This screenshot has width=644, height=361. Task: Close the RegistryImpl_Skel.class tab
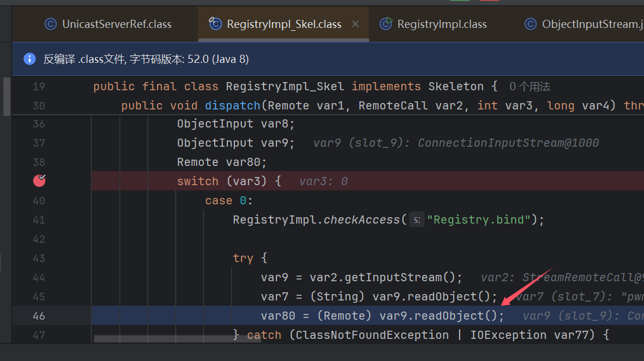click(x=355, y=24)
